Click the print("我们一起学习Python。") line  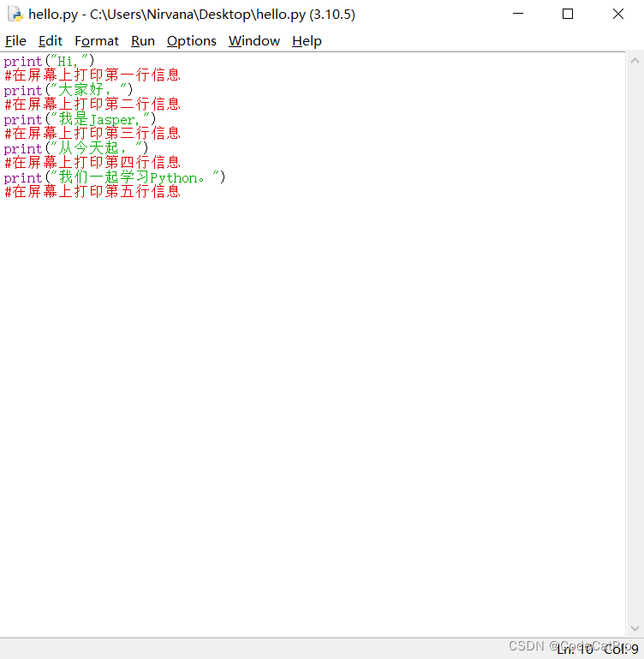[x=115, y=177]
